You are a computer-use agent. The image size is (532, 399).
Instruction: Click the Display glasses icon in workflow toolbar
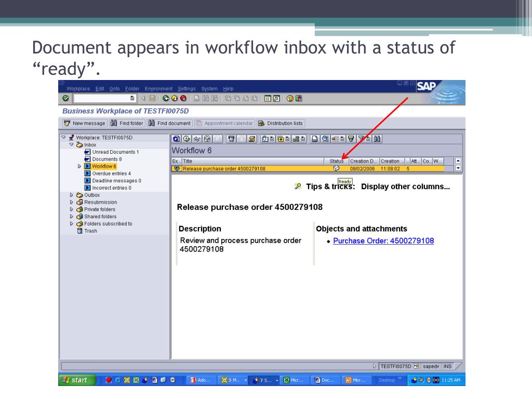tap(197, 139)
